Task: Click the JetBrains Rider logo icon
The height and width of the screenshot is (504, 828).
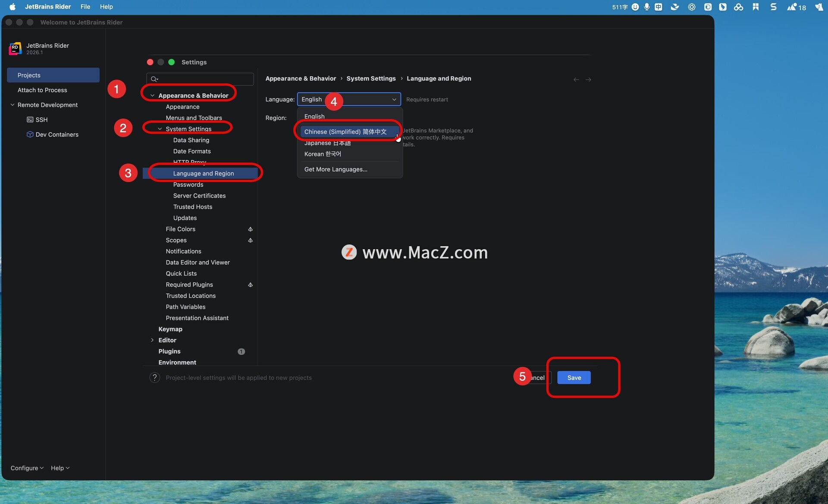Action: coord(15,48)
